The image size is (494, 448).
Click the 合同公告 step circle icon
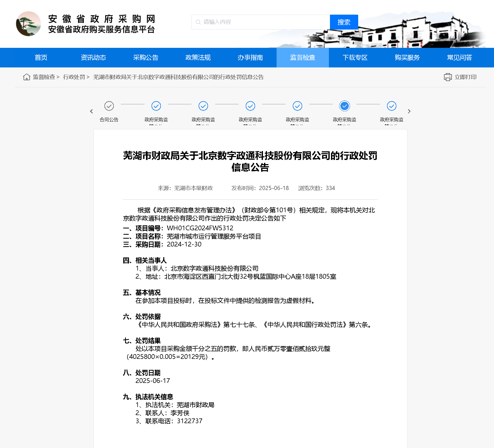point(109,106)
